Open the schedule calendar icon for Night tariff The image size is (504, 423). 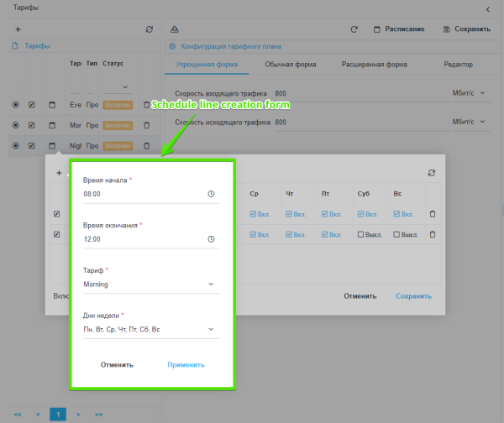(x=52, y=146)
